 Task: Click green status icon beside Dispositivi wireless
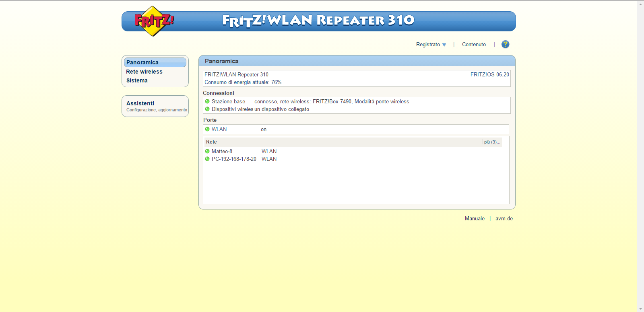pos(207,109)
